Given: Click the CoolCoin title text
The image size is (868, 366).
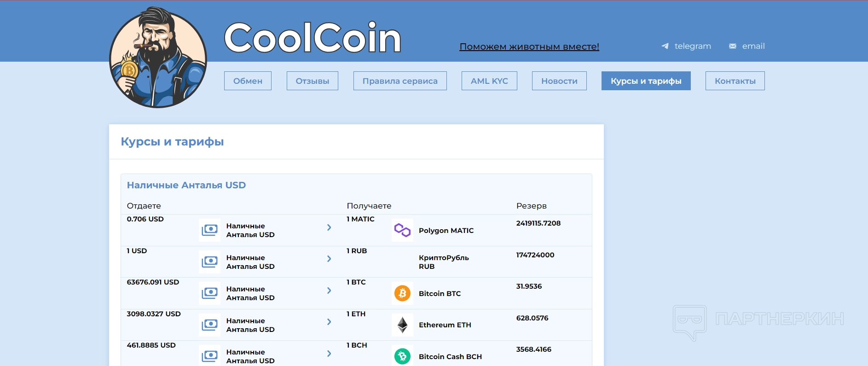Looking at the screenshot, I should pos(312,38).
